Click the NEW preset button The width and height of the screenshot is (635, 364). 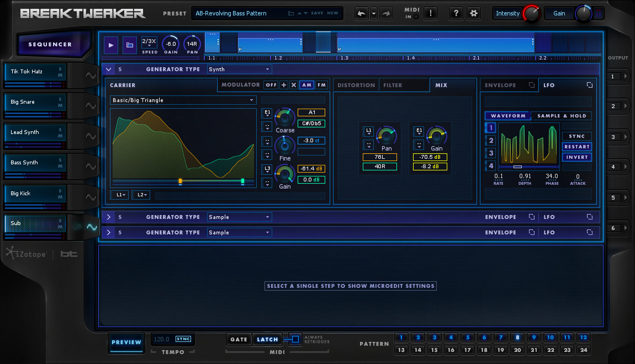(332, 13)
